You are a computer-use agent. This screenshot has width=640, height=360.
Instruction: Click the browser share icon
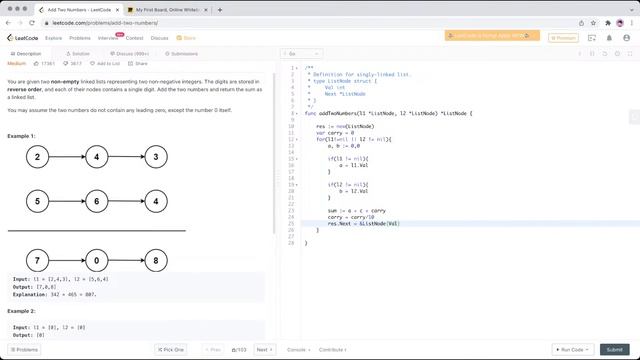581,23
